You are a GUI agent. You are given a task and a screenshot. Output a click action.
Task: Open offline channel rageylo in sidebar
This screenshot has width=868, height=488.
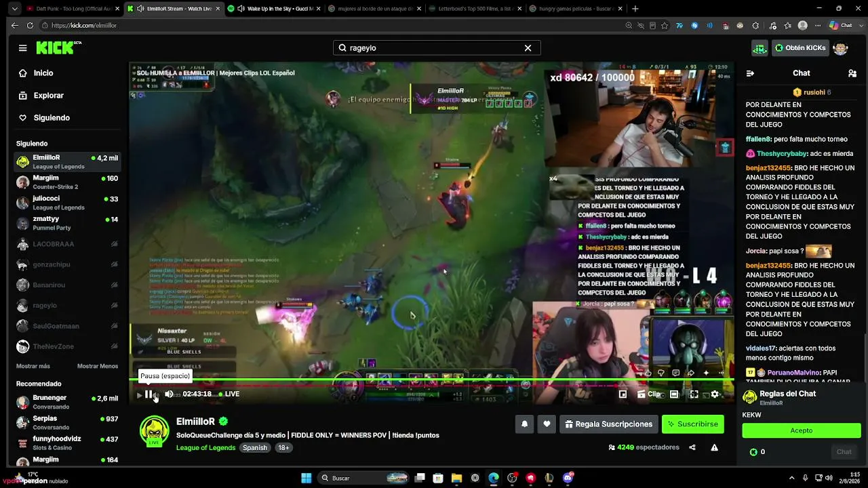pos(67,306)
